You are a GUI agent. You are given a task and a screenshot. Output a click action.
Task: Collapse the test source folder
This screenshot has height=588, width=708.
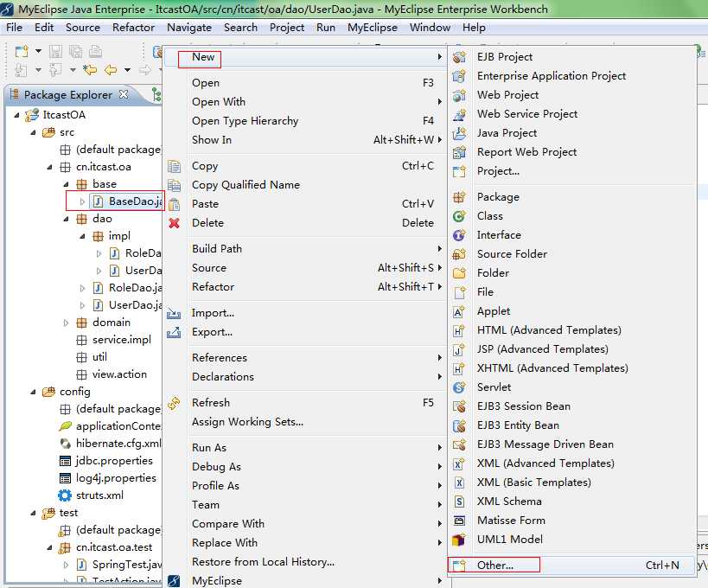34,513
